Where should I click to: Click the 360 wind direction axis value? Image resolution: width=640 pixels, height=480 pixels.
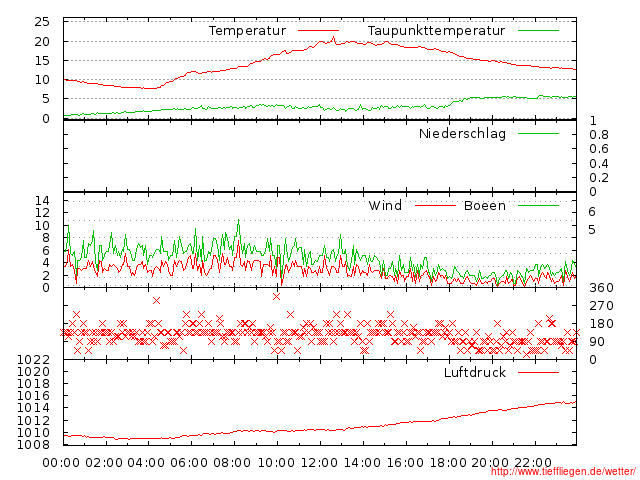[601, 288]
